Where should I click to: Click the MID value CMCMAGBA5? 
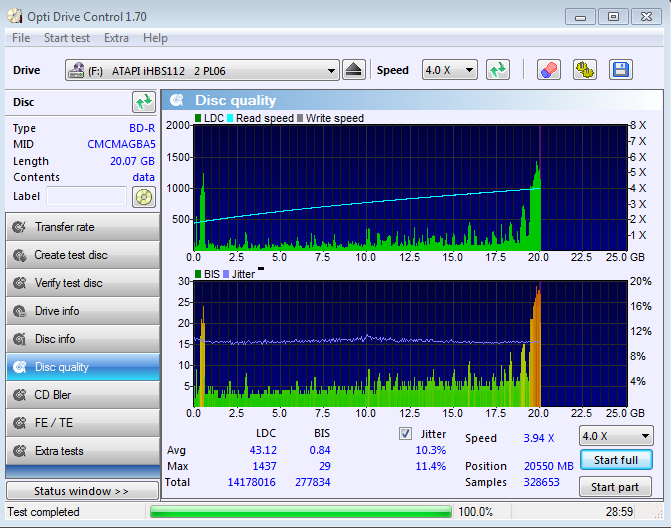click(x=121, y=144)
